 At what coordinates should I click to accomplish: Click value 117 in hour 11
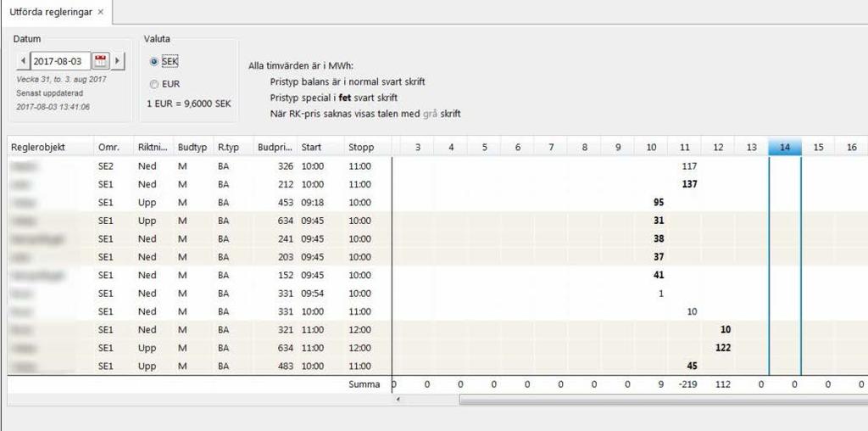(690, 165)
